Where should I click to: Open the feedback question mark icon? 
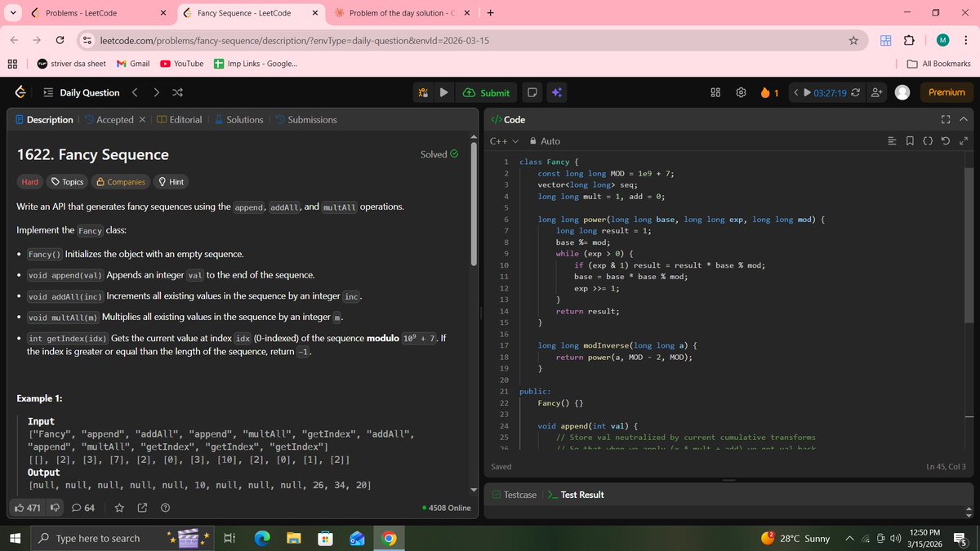click(x=165, y=508)
